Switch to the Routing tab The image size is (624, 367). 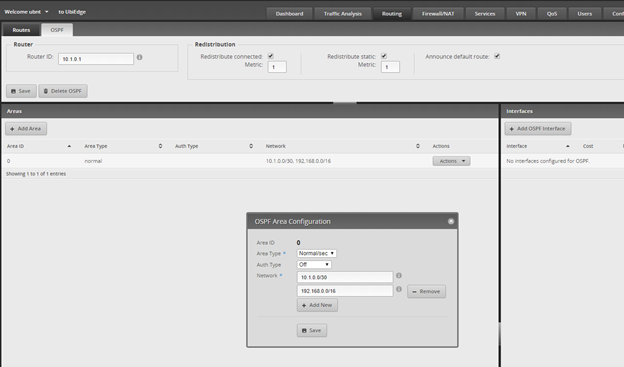tap(392, 14)
